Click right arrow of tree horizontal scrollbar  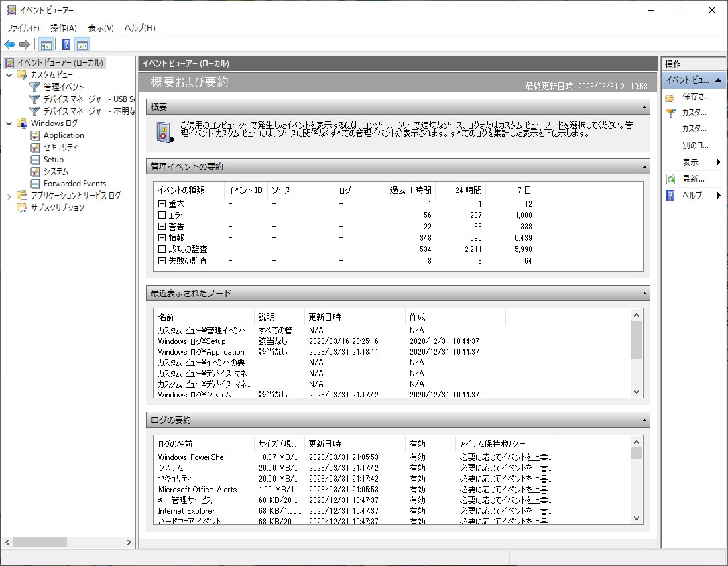tap(129, 542)
